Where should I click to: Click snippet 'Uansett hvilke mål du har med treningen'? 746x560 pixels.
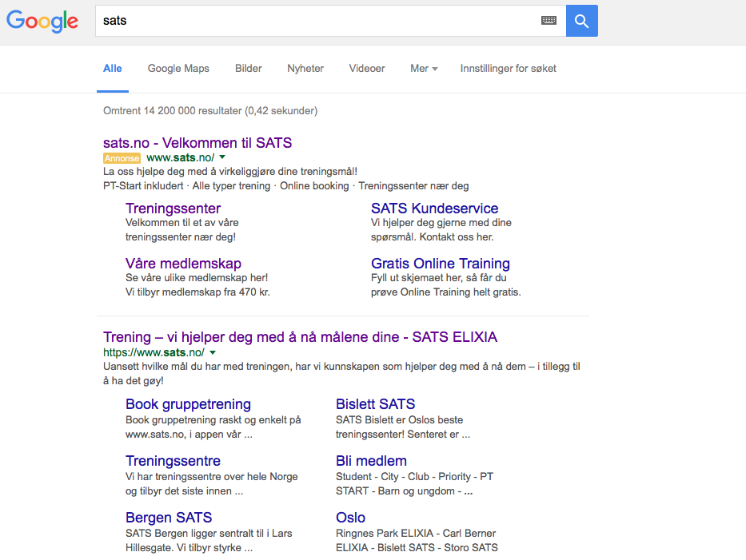click(197, 367)
